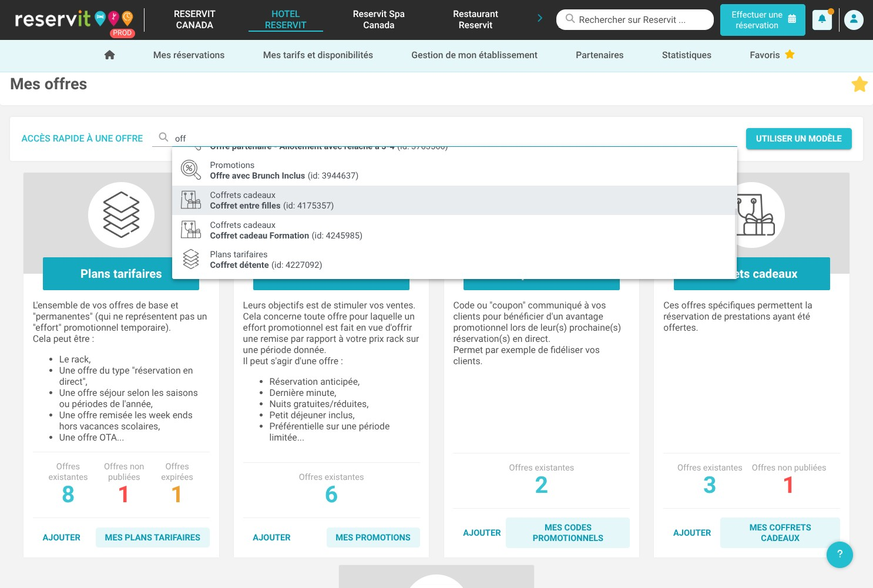The width and height of the screenshot is (873, 588).
Task: Click the promotion icon next to Offre avec Brunch Inclus
Action: (x=190, y=170)
